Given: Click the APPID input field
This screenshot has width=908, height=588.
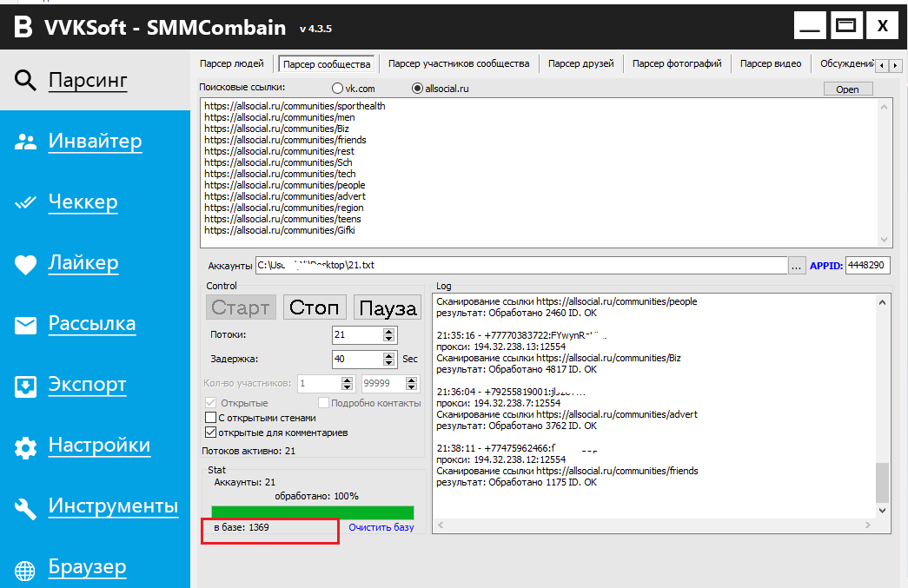Looking at the screenshot, I should (x=867, y=265).
